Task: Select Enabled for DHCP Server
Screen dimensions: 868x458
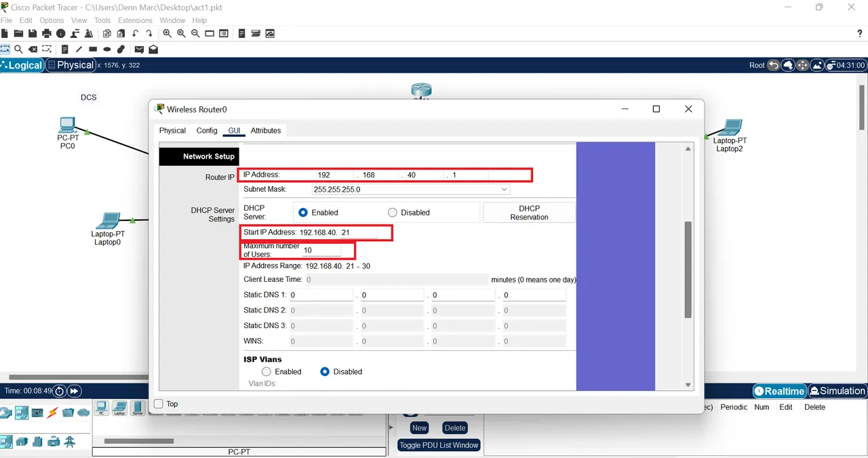Action: tap(303, 212)
